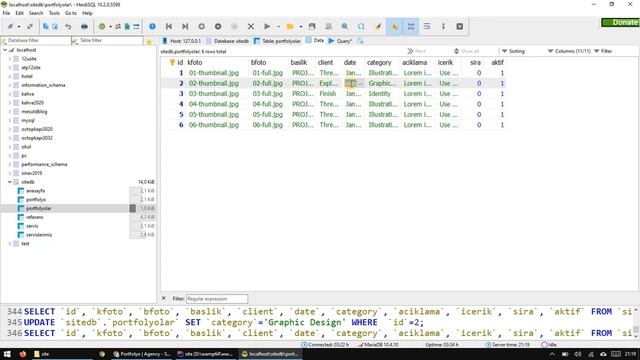Select the performance_schema database
Image resolution: width=640 pixels, height=360 pixels.
[44, 164]
